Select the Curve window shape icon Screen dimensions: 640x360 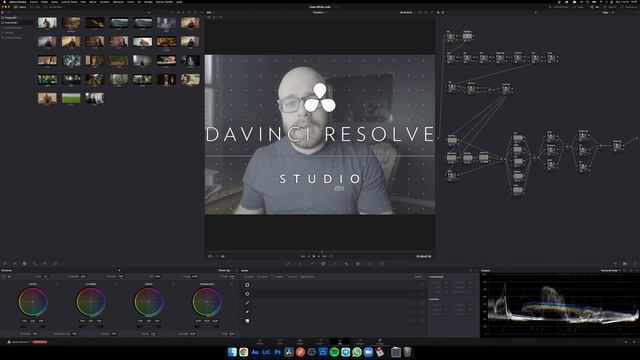coord(247,312)
